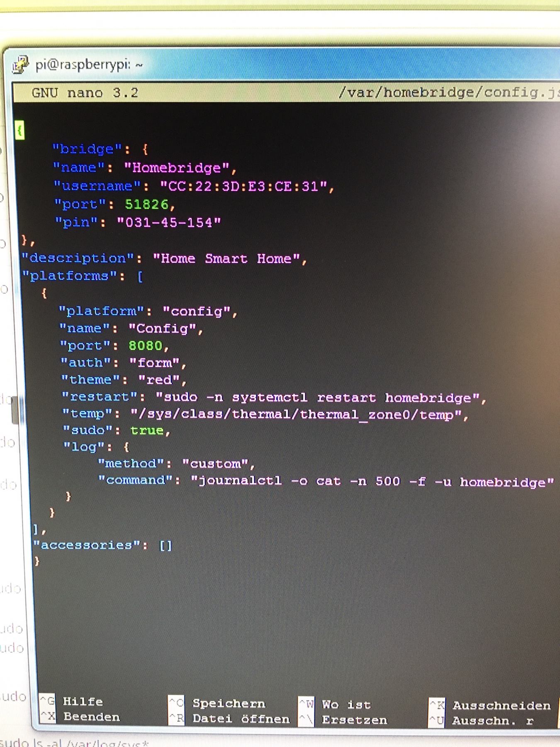
Task: Click the ^K Ausschneiden shortcut
Action: click(490, 705)
